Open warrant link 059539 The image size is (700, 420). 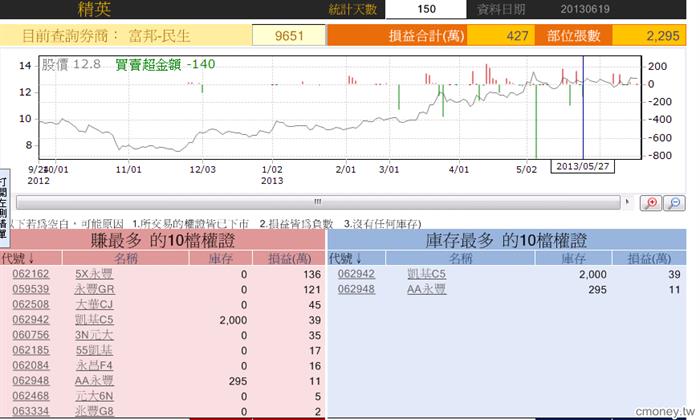click(31, 289)
